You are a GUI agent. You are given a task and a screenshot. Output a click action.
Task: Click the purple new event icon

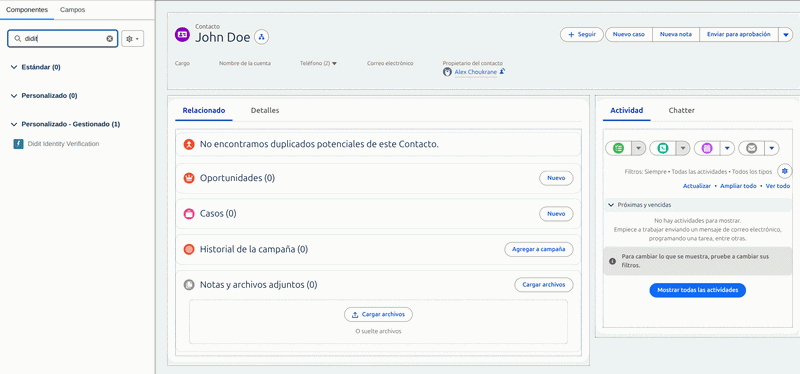point(707,148)
